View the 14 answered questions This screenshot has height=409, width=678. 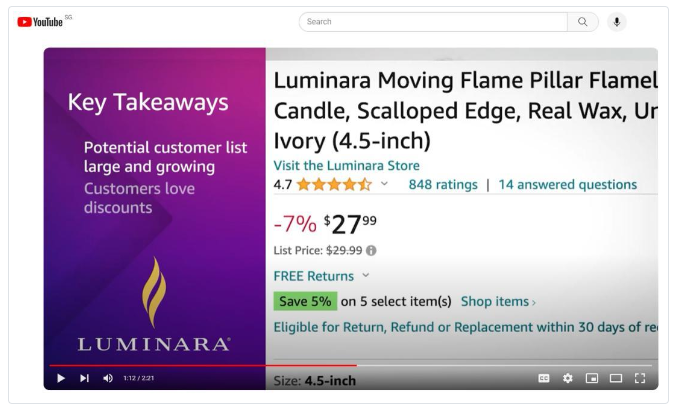click(x=568, y=184)
